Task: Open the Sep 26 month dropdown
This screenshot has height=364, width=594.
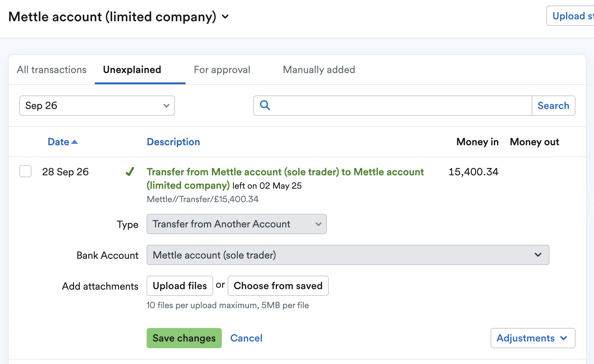Action: pos(97,106)
